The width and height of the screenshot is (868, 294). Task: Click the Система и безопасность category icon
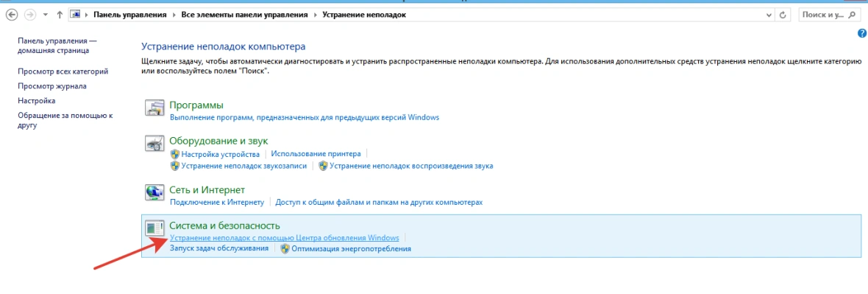(154, 228)
